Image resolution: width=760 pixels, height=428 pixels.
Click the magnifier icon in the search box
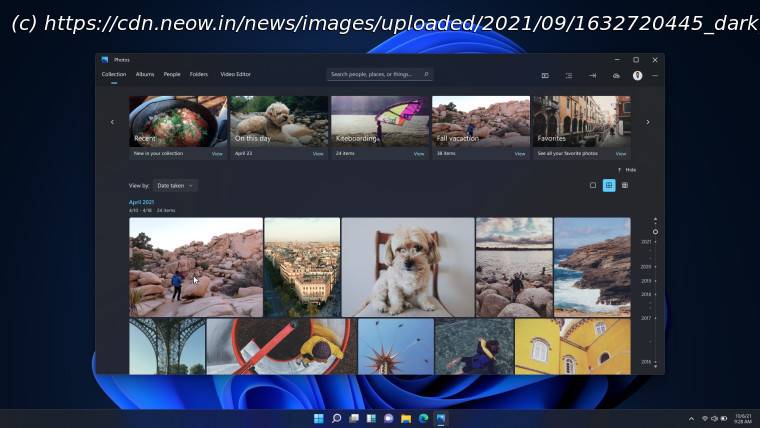(426, 74)
